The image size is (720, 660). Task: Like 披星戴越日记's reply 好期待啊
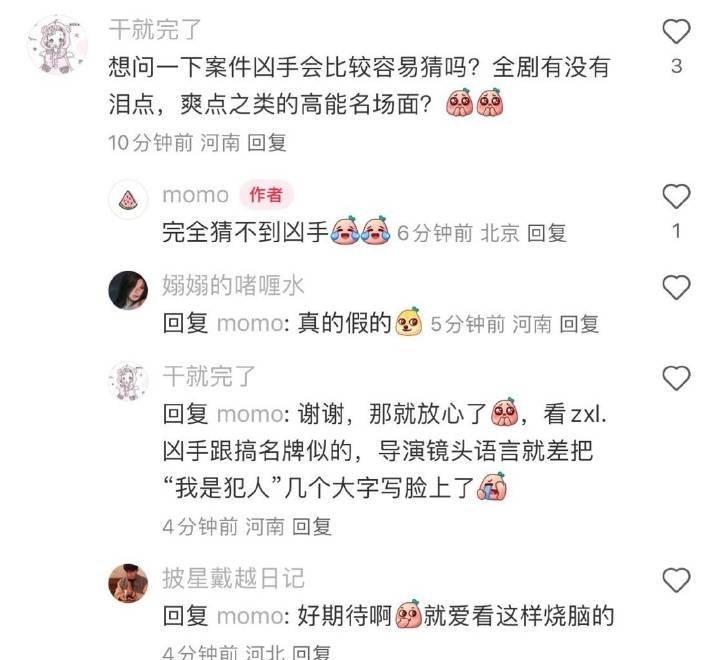[x=676, y=580]
